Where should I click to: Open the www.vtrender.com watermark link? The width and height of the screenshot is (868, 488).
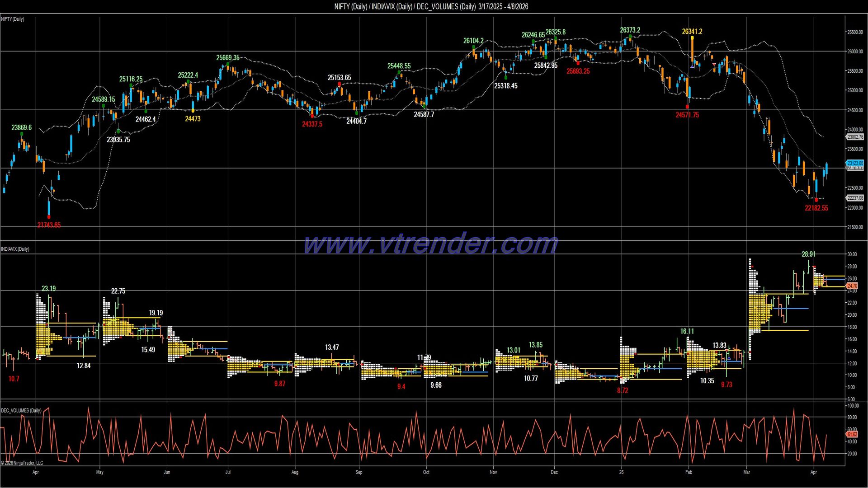430,244
